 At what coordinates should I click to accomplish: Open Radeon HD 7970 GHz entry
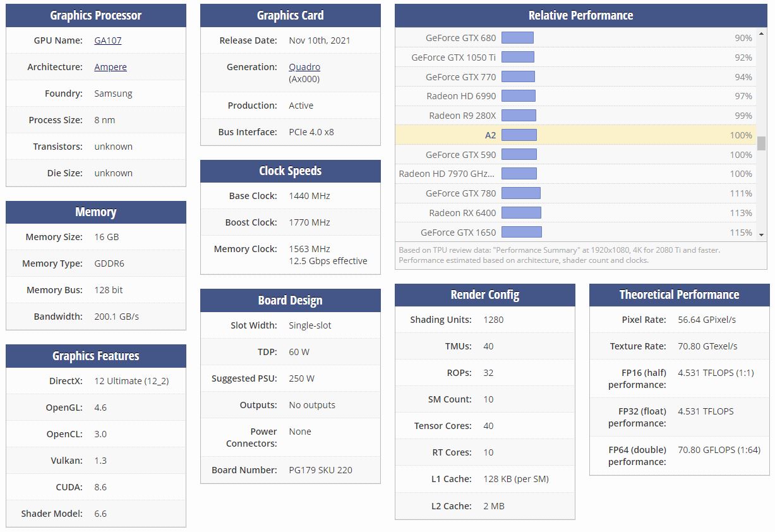tap(447, 174)
